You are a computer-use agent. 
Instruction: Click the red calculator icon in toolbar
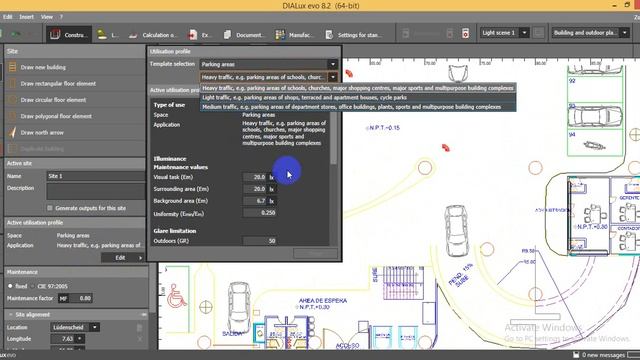click(x=465, y=33)
